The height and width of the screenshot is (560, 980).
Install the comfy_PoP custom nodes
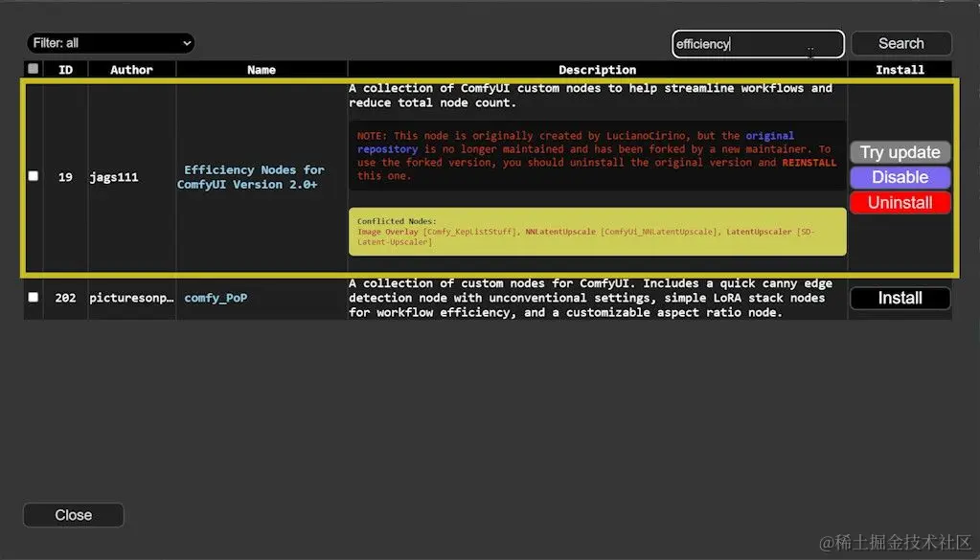tap(900, 298)
